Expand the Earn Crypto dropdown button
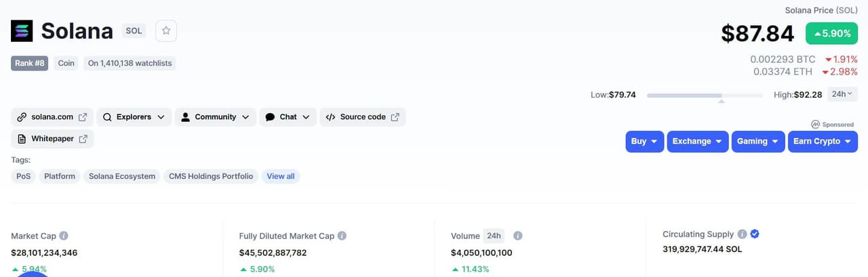Image resolution: width=868 pixels, height=277 pixels. (823, 142)
